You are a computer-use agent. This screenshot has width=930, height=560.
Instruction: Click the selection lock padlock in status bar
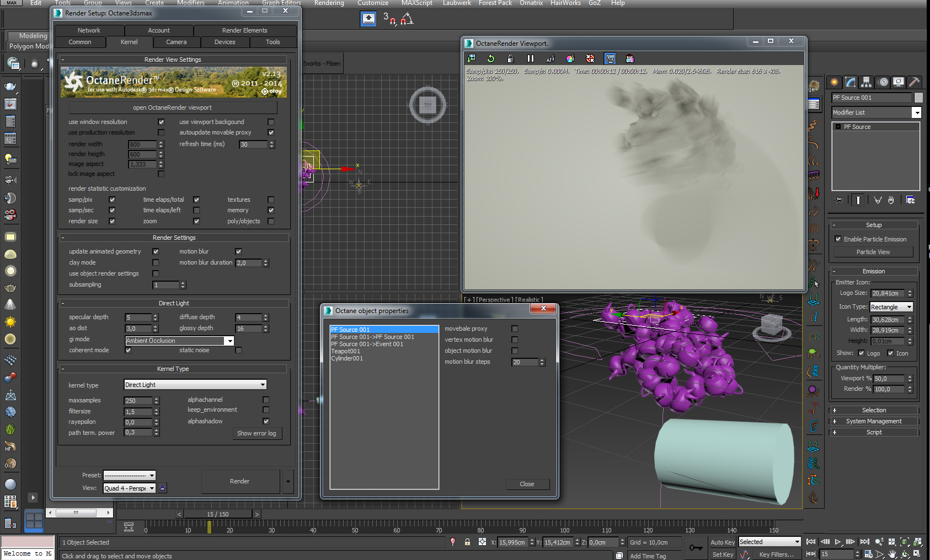pos(467,542)
